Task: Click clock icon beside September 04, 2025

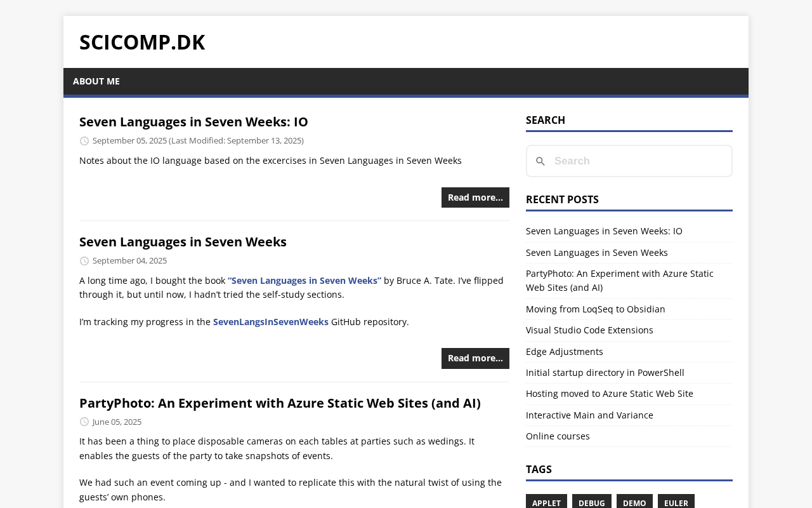Action: click(84, 261)
